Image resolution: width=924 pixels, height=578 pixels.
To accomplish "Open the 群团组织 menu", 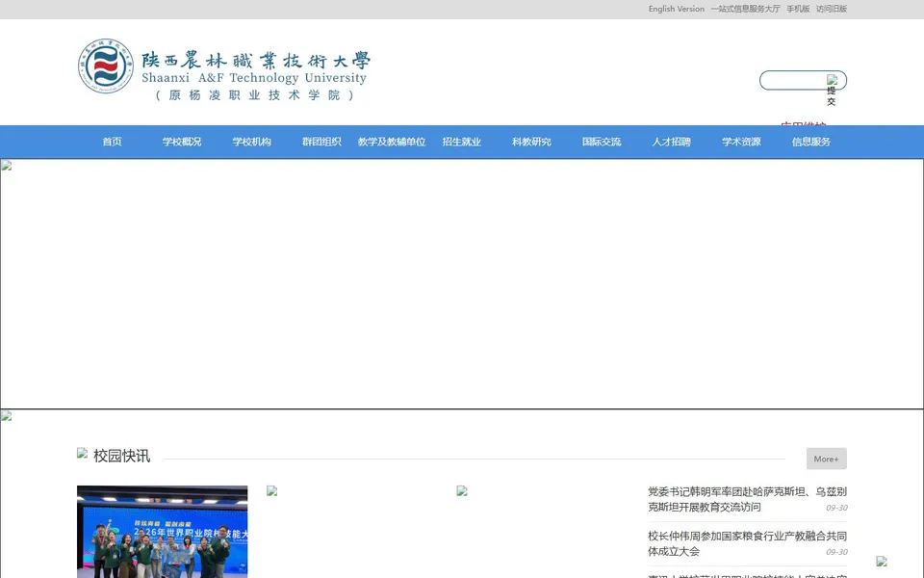I will pyautogui.click(x=321, y=142).
